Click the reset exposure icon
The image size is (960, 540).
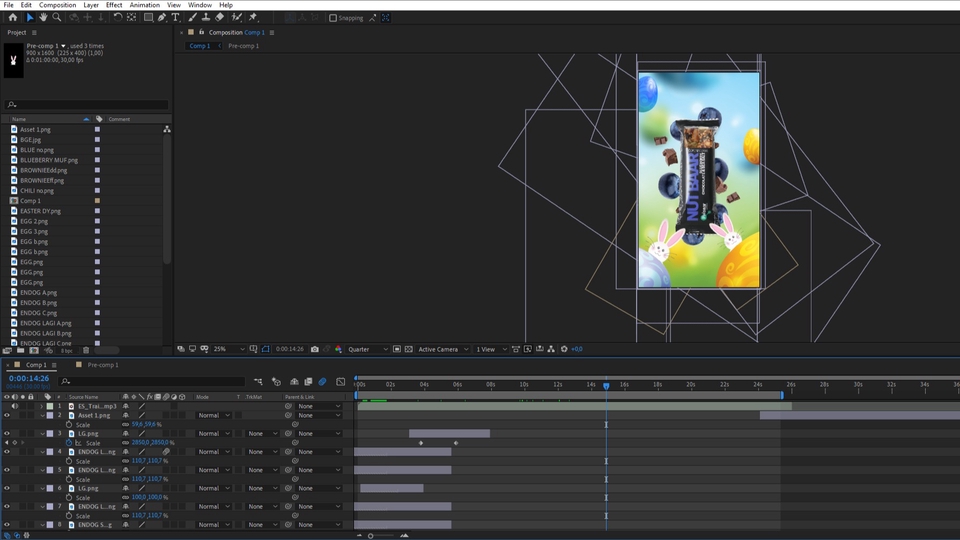[x=564, y=349]
